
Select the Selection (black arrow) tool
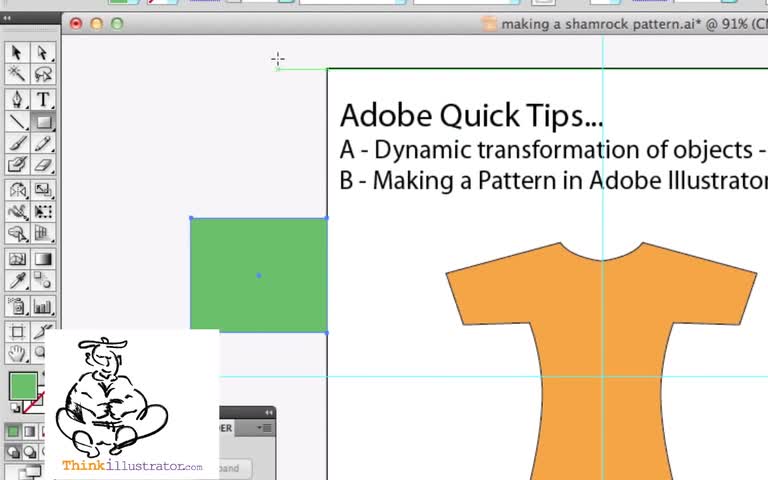click(x=17, y=52)
